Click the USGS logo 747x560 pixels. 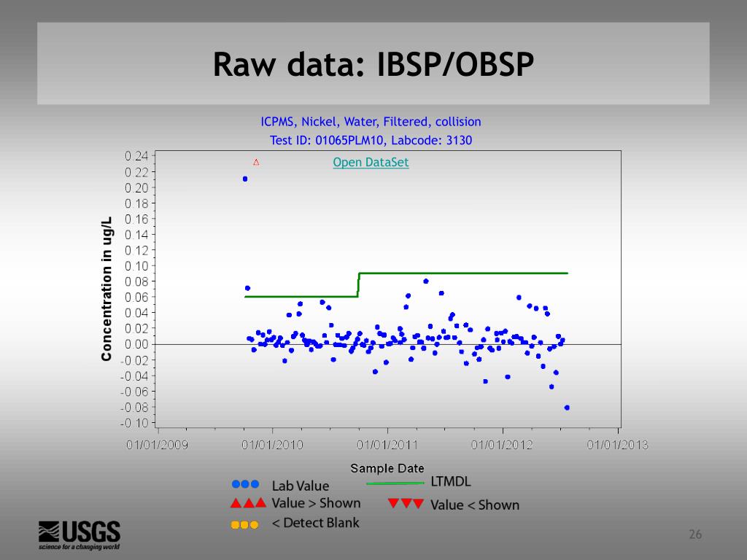point(79,535)
